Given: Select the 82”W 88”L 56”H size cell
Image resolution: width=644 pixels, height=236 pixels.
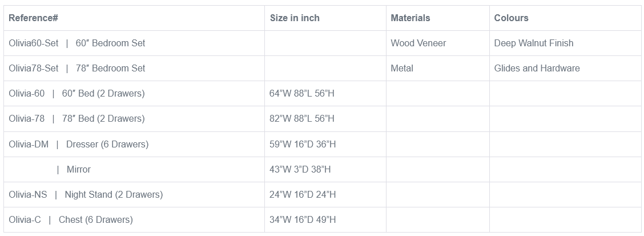Looking at the screenshot, I should (301, 119).
